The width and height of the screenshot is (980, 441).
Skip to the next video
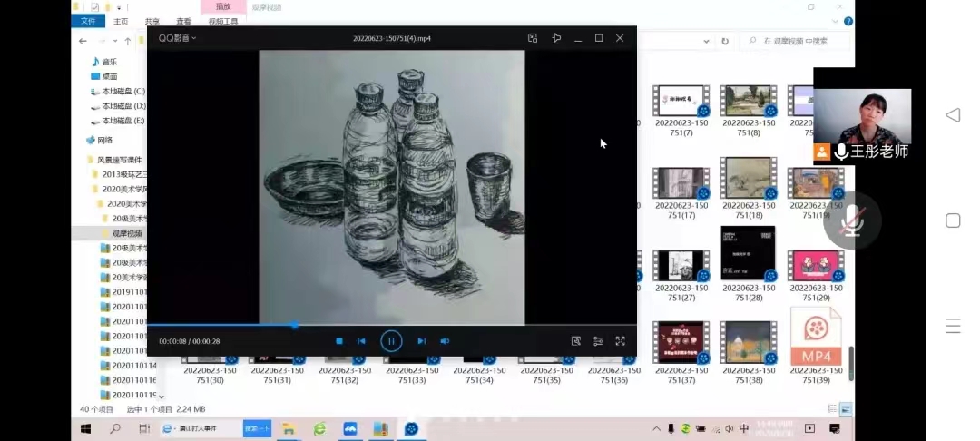421,341
